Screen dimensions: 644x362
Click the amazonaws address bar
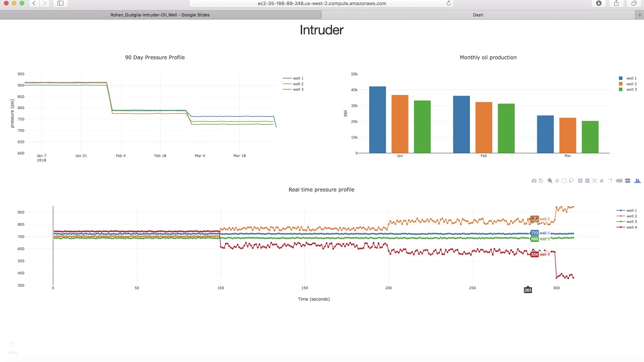(x=322, y=4)
